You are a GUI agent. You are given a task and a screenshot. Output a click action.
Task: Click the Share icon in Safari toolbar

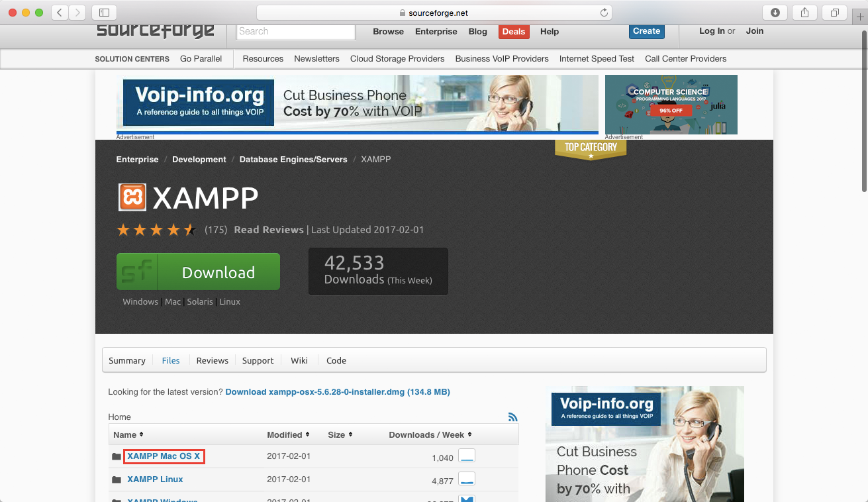click(x=804, y=13)
